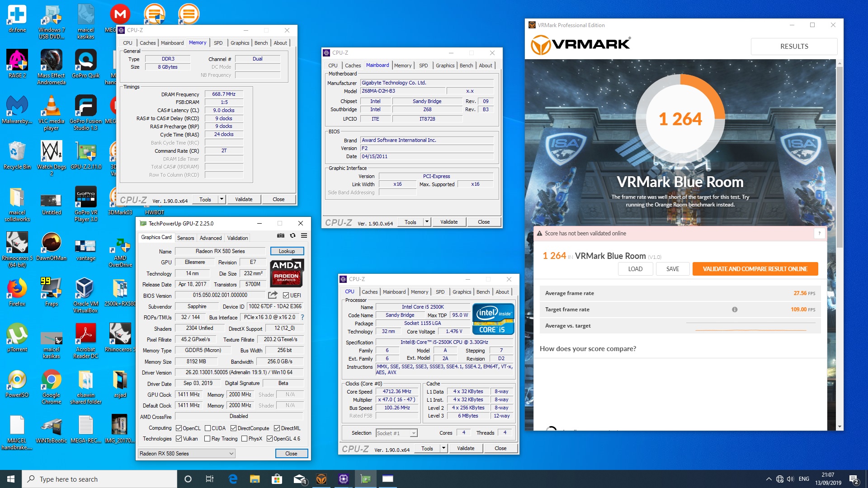Screen dimensions: 868x488
Task: Open the AMD OverDrive desktop icon
Action: (x=120, y=253)
